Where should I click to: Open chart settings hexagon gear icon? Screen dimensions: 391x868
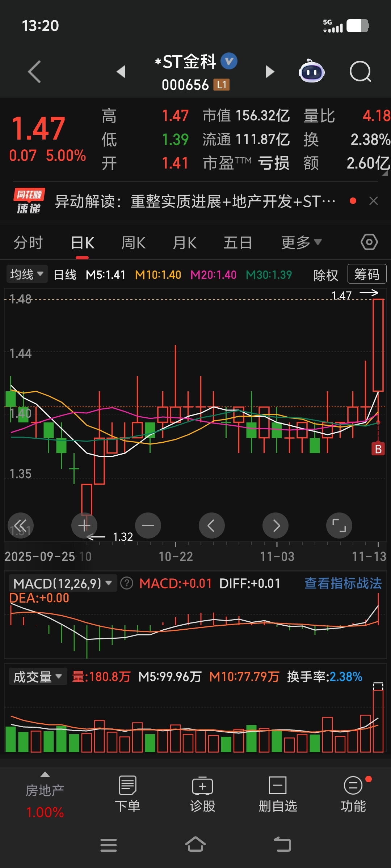click(x=369, y=242)
